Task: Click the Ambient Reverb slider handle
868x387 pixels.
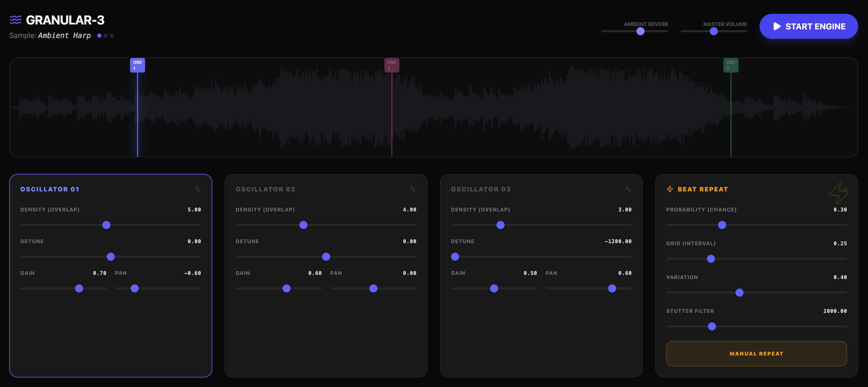Action: coord(640,31)
